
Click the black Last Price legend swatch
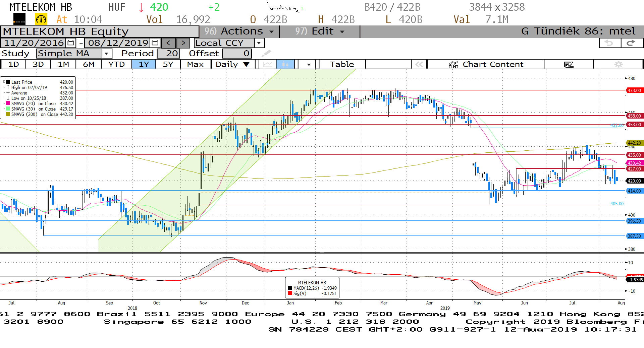coord(8,82)
